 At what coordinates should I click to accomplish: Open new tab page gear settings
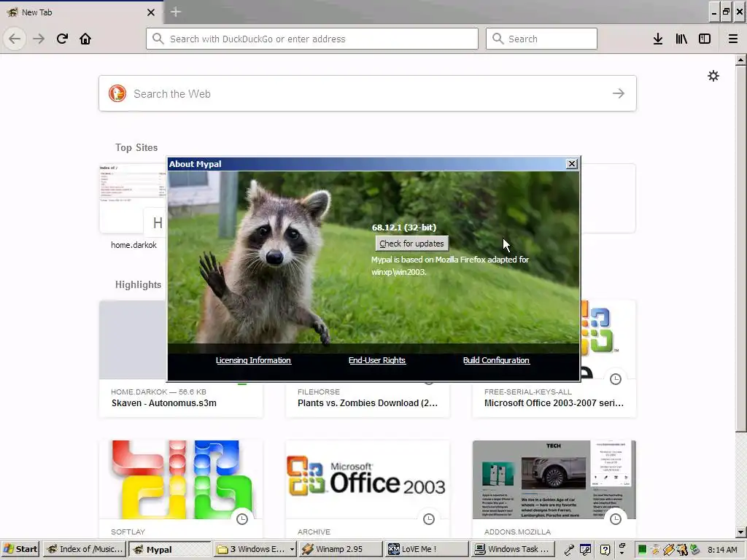[713, 76]
